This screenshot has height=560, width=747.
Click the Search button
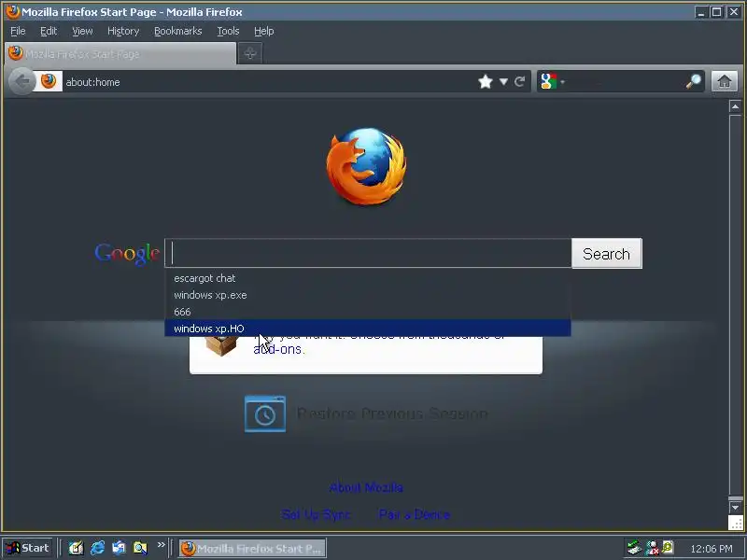[x=606, y=253]
